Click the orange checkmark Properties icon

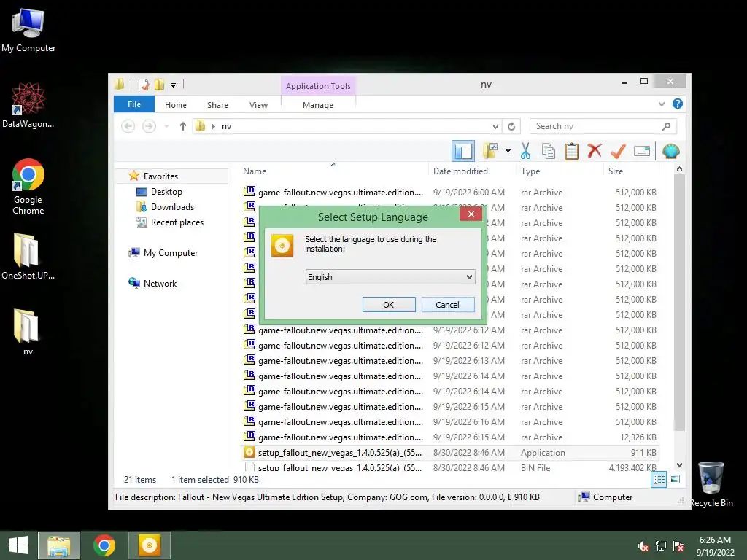pos(618,152)
